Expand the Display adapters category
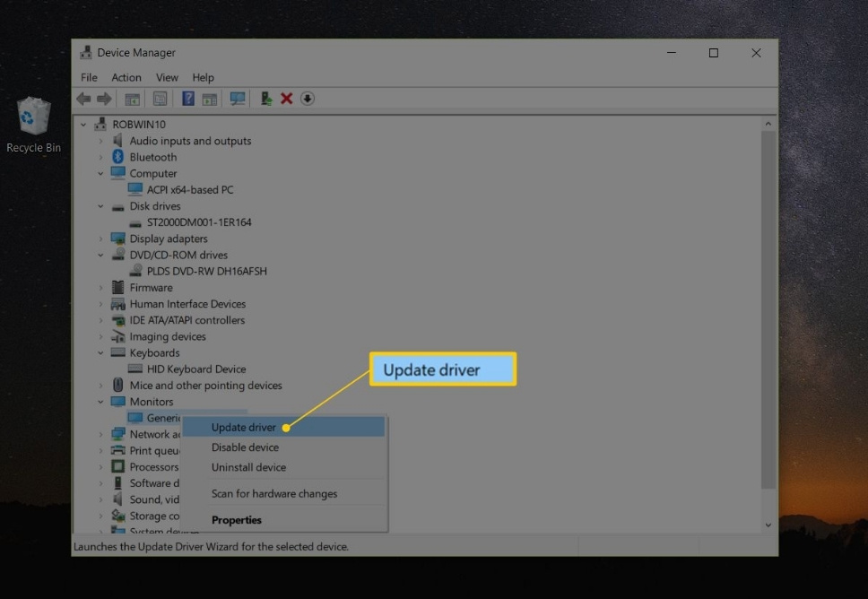The height and width of the screenshot is (599, 868). tap(101, 239)
